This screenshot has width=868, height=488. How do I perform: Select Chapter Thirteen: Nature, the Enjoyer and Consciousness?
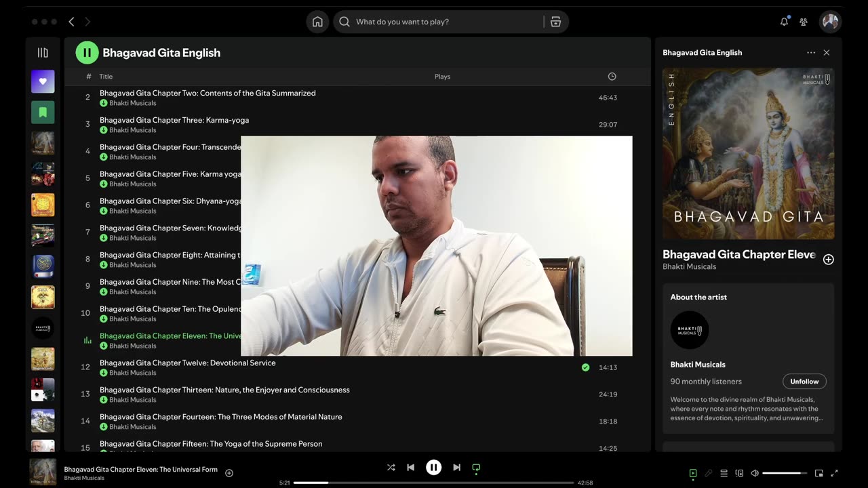coord(224,390)
